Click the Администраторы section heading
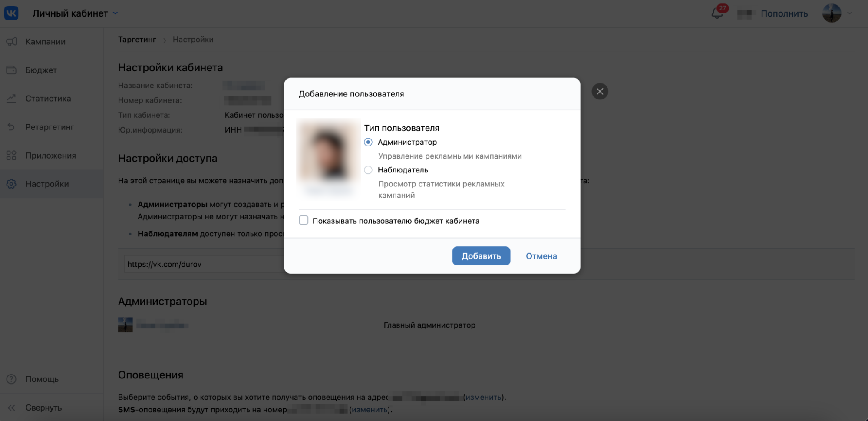 coord(162,302)
